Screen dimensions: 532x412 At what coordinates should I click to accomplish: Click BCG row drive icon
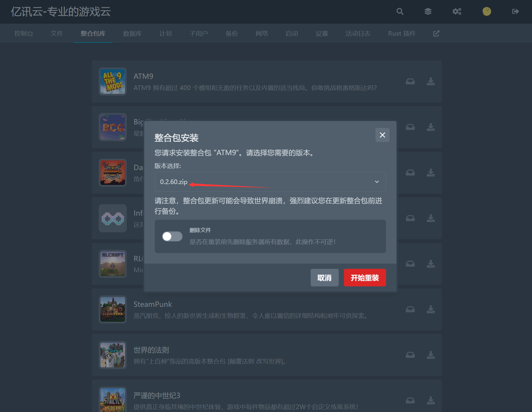[410, 127]
